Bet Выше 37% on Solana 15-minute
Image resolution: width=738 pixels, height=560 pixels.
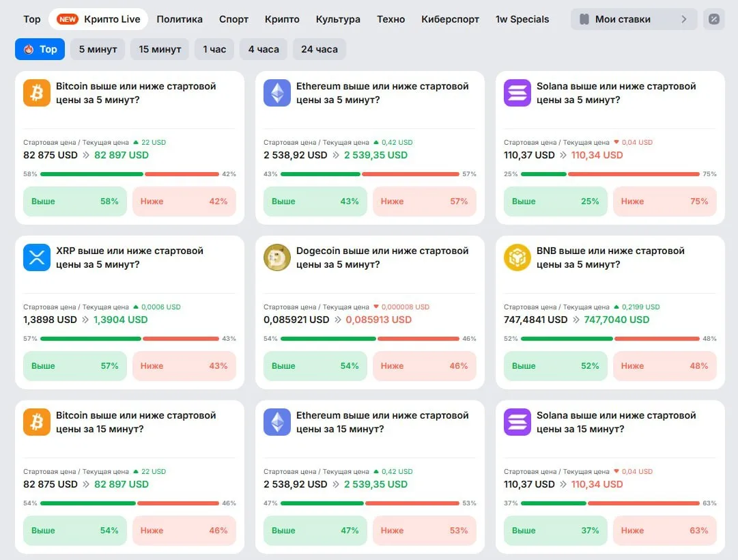coord(556,531)
